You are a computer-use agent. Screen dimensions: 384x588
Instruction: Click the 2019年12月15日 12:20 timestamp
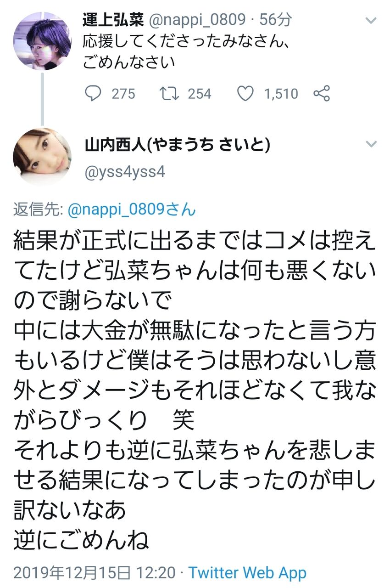[x=94, y=573]
